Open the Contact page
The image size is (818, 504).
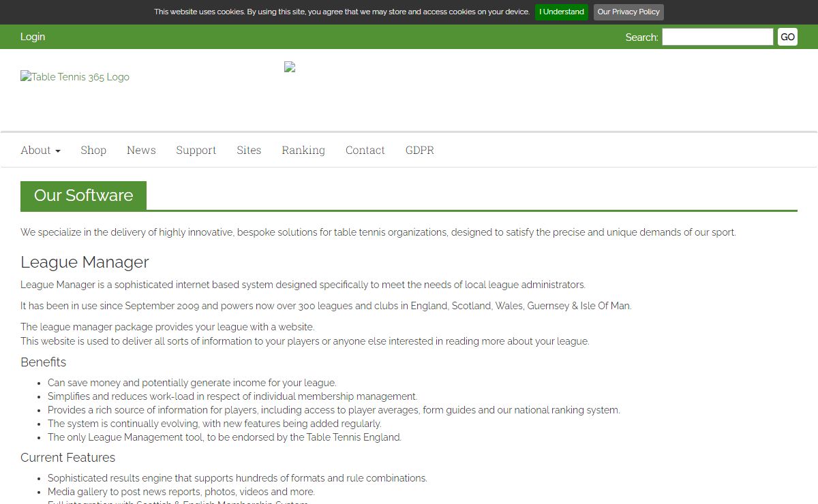365,150
